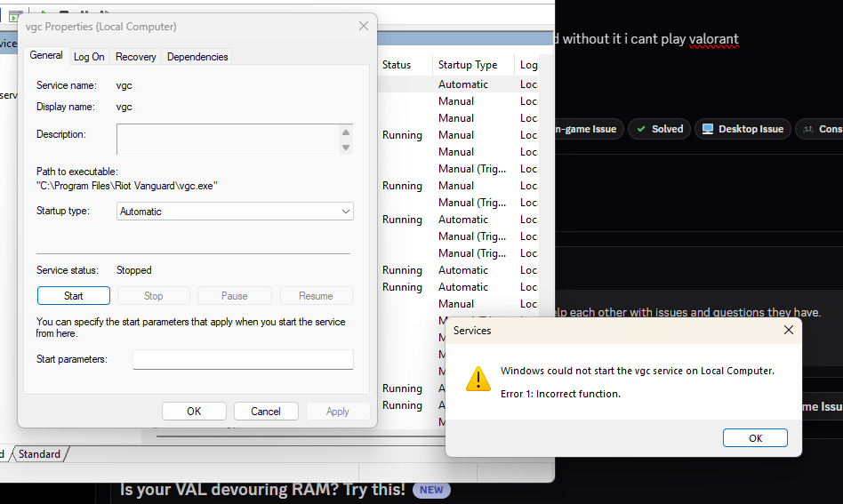This screenshot has width=843, height=504.
Task: Click the Description box scroll up arrow
Action: tap(346, 132)
